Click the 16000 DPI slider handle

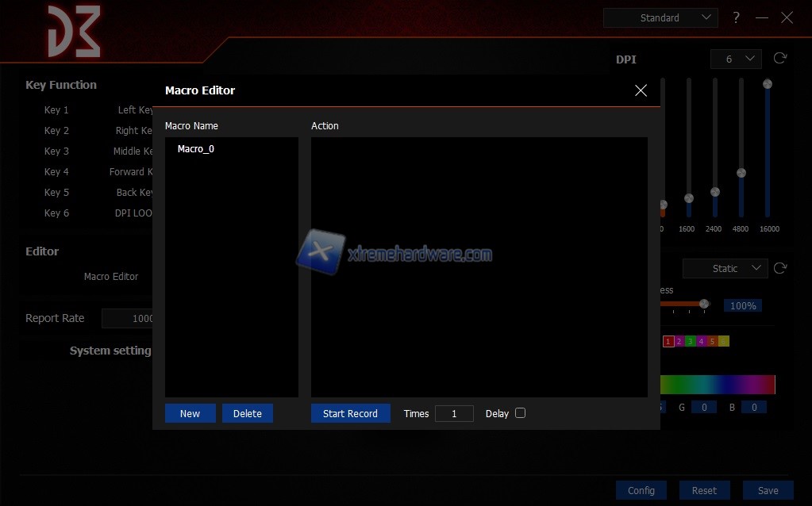[768, 84]
